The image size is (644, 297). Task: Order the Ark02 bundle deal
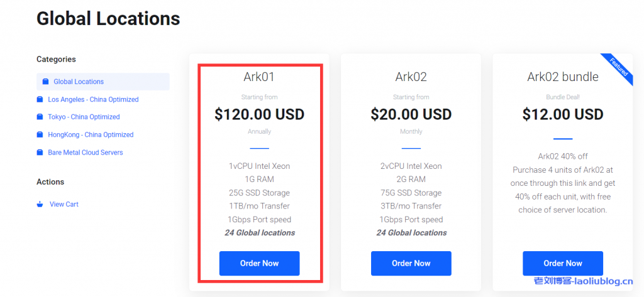click(562, 263)
